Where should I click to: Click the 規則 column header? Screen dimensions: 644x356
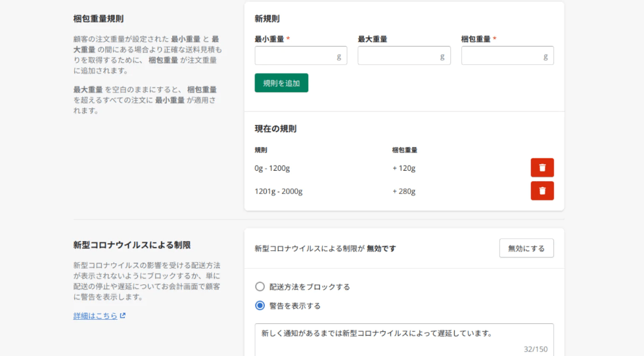tap(261, 150)
